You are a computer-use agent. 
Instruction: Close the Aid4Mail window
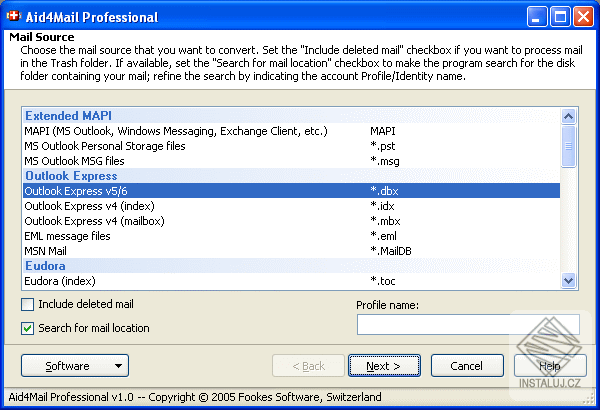pos(583,16)
